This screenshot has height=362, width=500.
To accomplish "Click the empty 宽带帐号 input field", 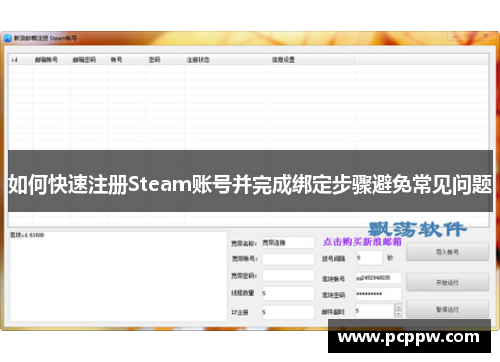I will tap(288, 259).
